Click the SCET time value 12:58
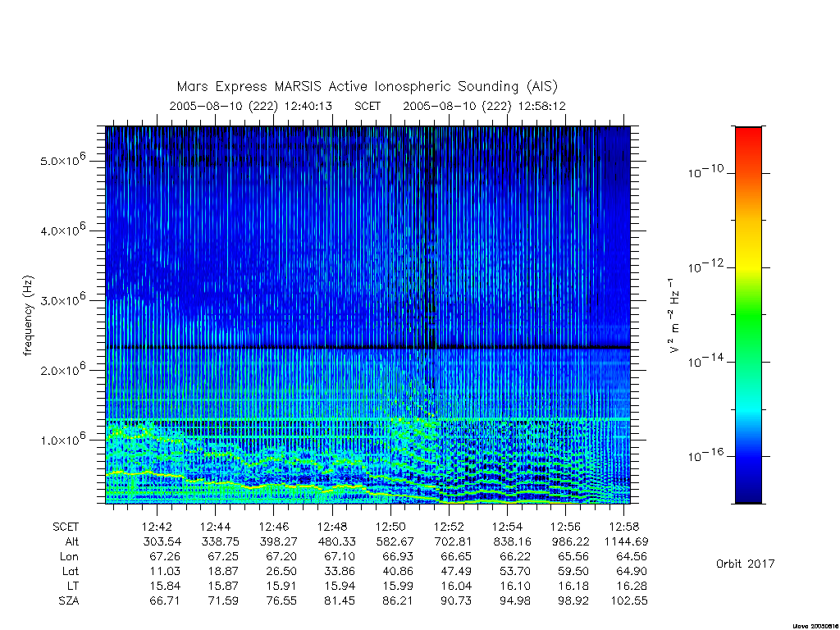This screenshot has height=630, width=840. click(624, 527)
